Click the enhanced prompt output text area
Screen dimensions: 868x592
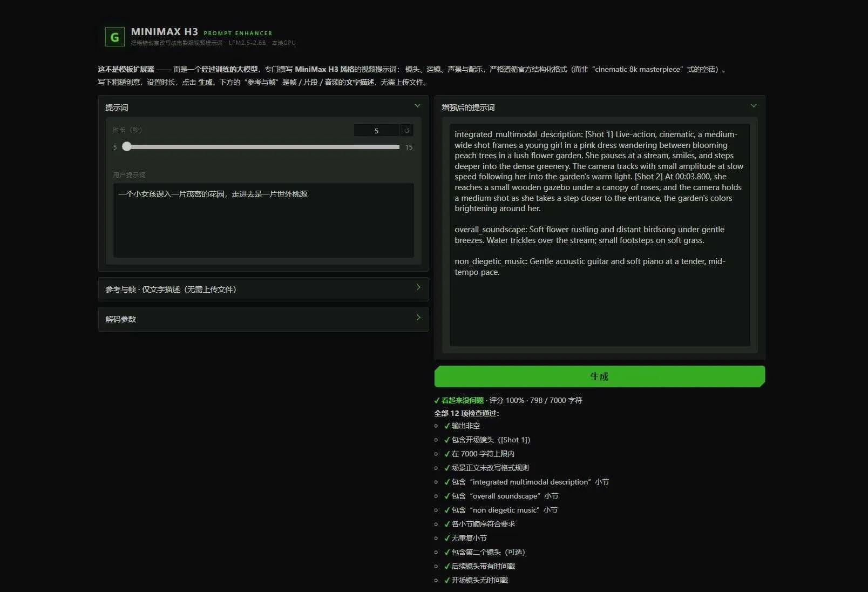(600, 235)
